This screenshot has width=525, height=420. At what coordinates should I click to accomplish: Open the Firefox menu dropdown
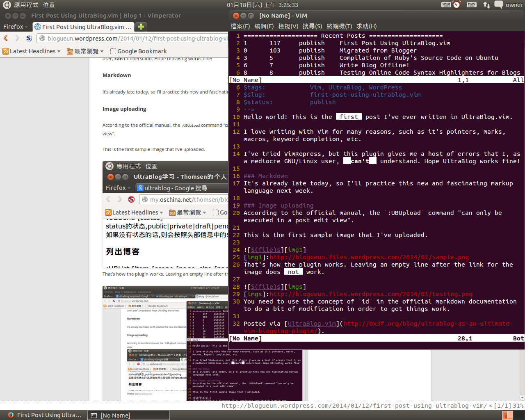pos(16,27)
